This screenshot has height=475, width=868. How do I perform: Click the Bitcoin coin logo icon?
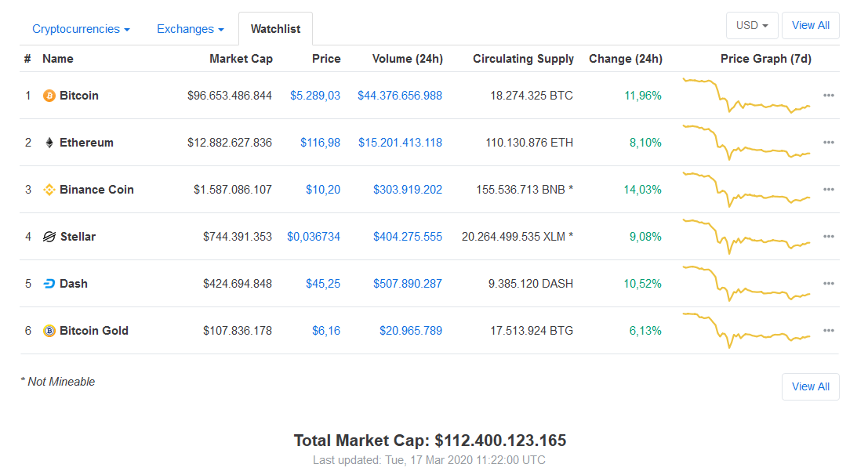[x=49, y=96]
